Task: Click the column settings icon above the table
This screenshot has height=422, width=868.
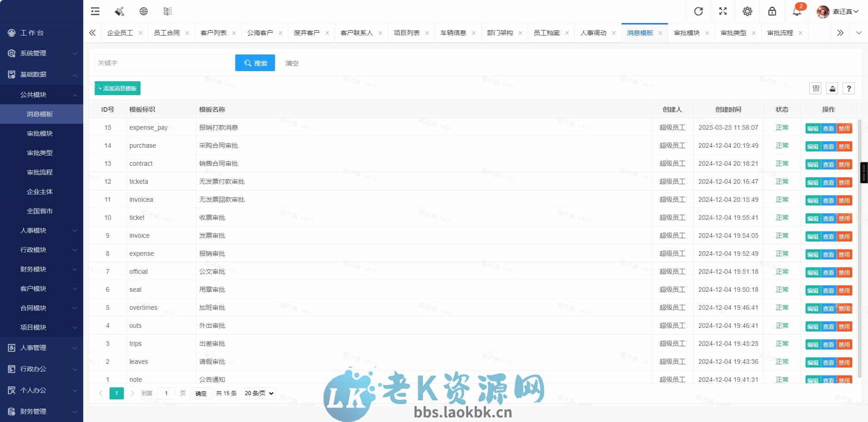Action: 815,88
